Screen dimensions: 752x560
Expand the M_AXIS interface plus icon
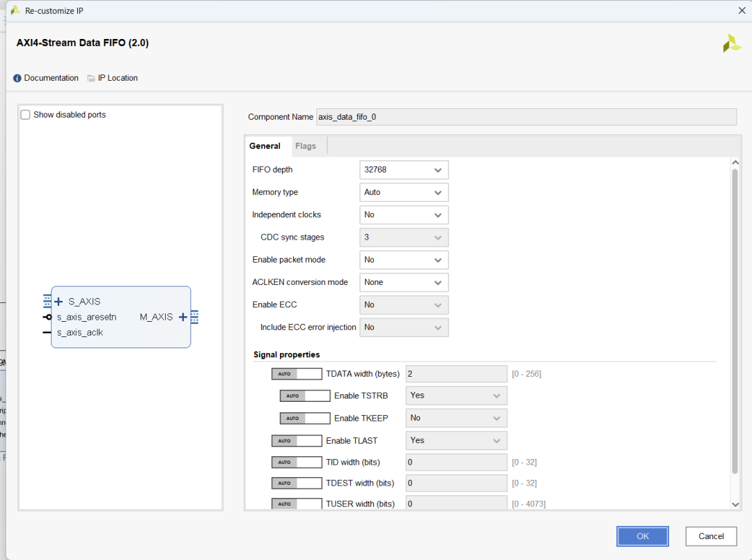(x=182, y=317)
